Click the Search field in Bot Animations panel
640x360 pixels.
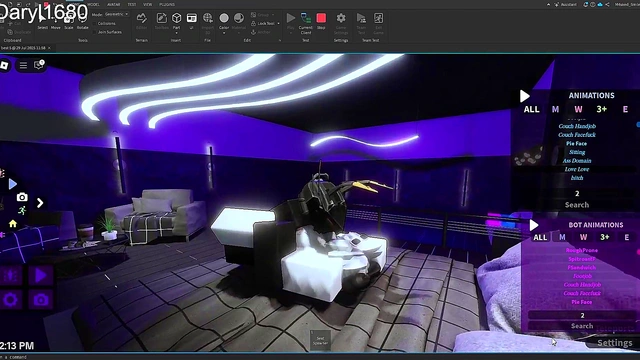point(582,326)
